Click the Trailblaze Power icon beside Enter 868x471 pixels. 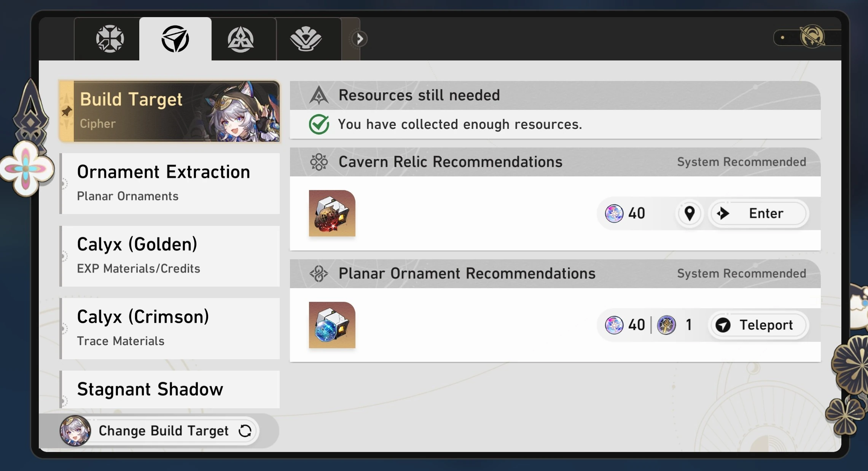614,213
